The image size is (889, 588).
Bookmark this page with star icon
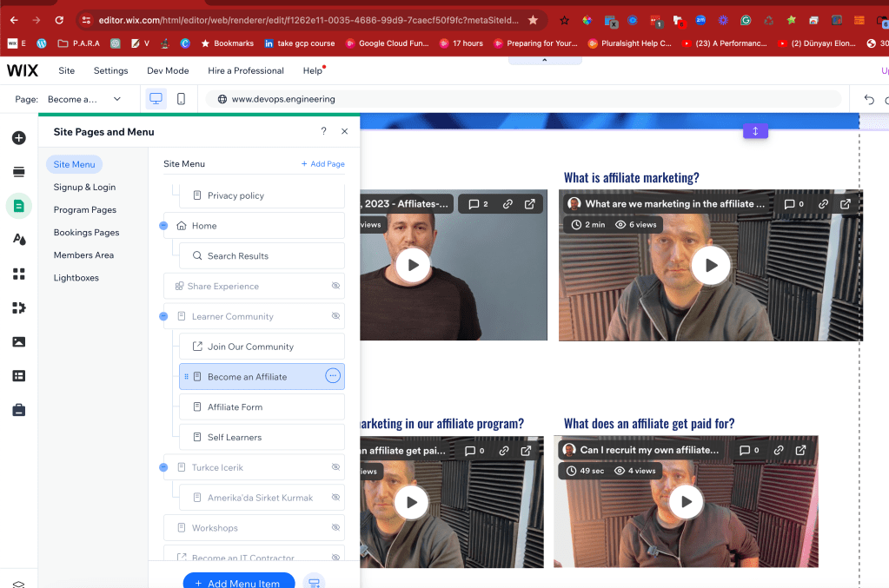coord(533,20)
